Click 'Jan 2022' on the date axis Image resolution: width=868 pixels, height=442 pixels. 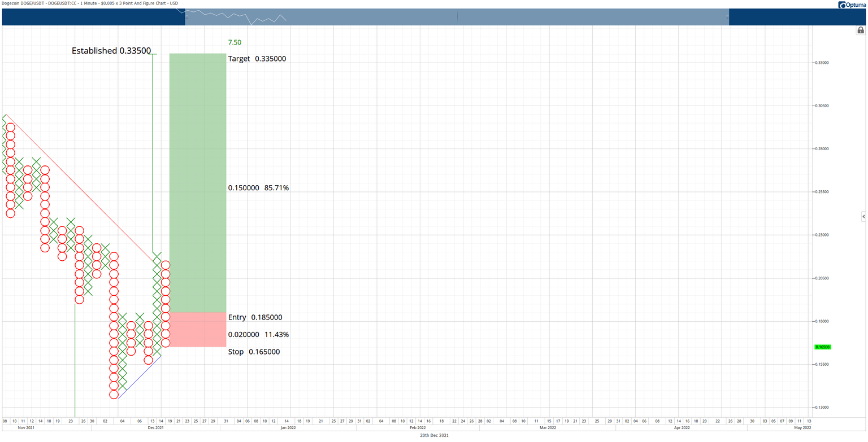pyautogui.click(x=288, y=428)
